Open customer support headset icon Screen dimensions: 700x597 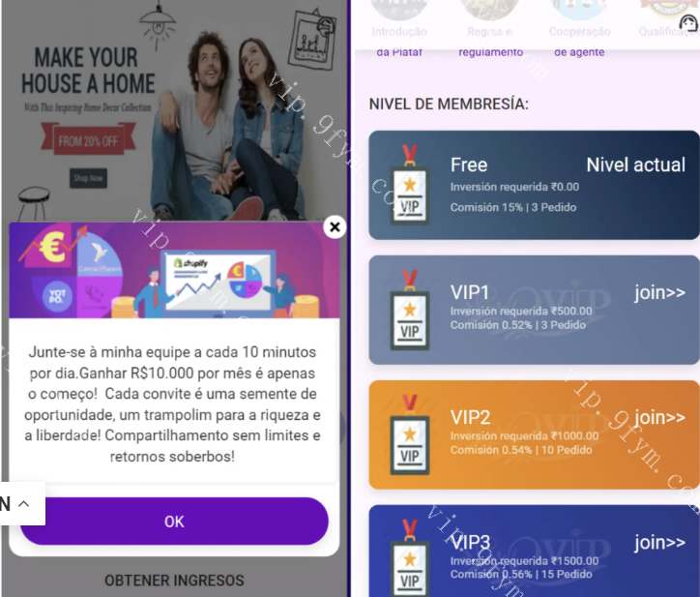click(688, 22)
